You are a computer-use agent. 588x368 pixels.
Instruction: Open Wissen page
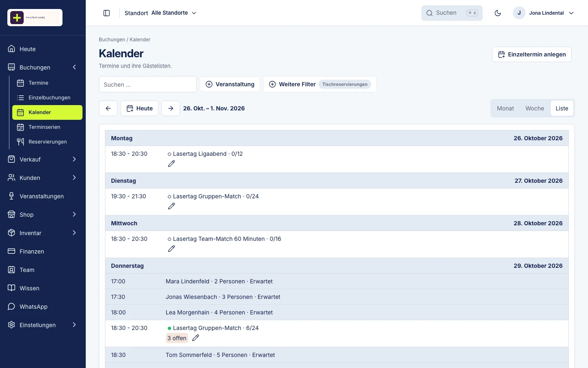(x=43, y=288)
